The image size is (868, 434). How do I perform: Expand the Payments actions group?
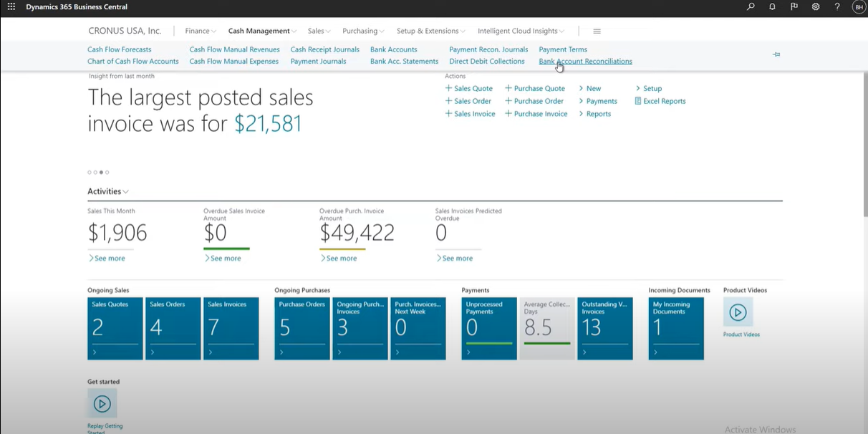pos(598,101)
